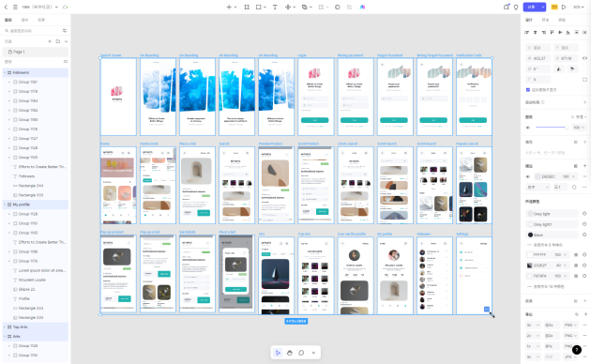Click the blue Share button
This screenshot has height=364, width=591.
pos(532,7)
